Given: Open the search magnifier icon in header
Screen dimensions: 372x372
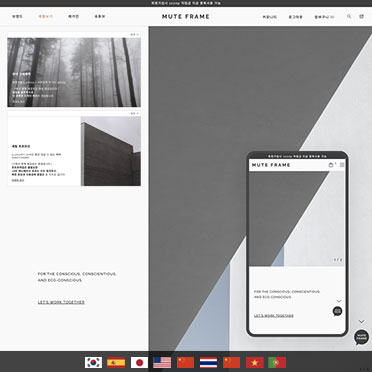Looking at the screenshot, I should (349, 16).
